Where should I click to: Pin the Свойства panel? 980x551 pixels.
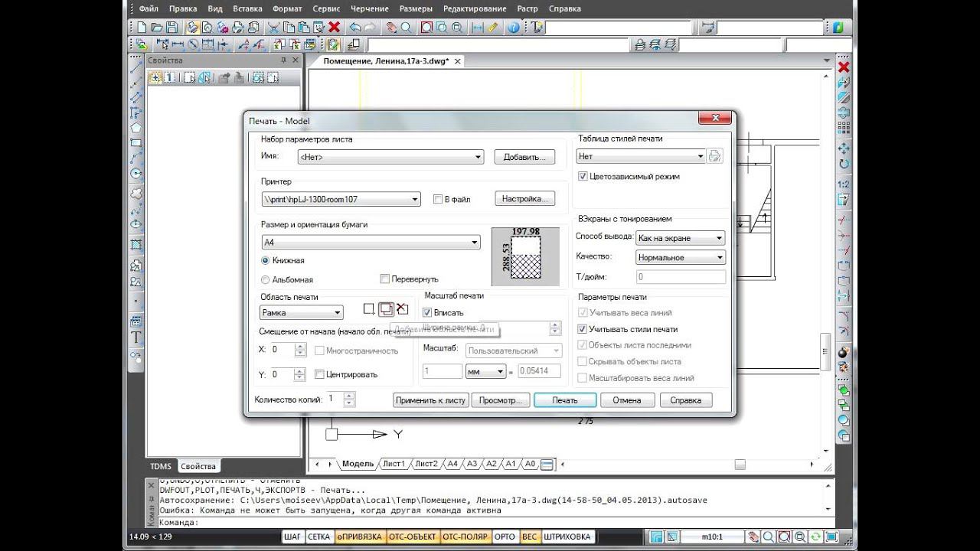click(283, 60)
